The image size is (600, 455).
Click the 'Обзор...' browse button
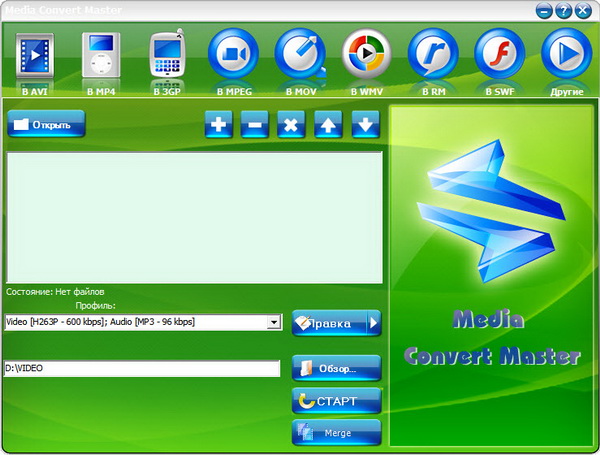click(336, 368)
